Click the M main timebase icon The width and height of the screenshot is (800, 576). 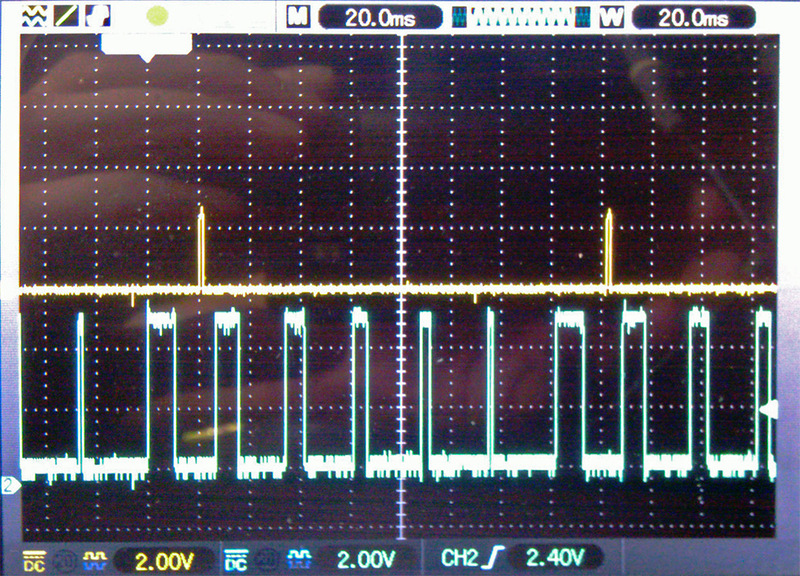click(296, 15)
